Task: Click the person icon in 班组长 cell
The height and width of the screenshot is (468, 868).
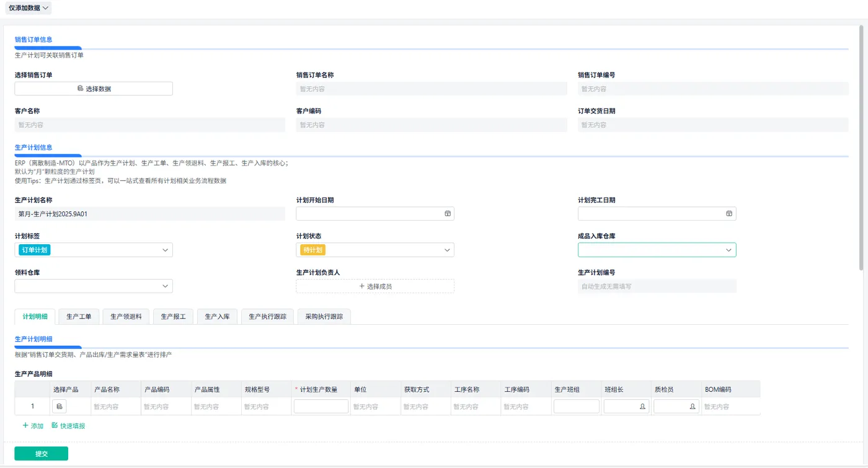Action: 642,407
